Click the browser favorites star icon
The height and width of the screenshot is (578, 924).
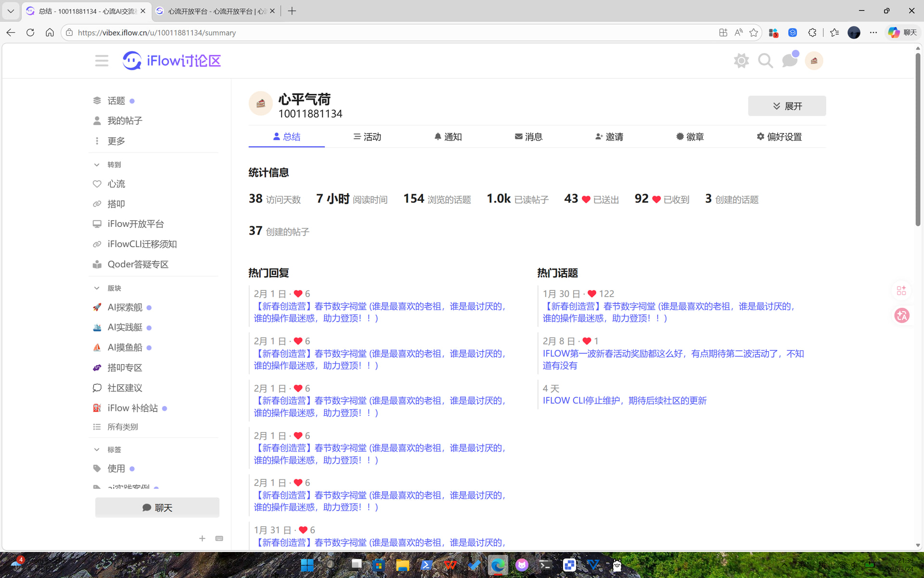[754, 33]
